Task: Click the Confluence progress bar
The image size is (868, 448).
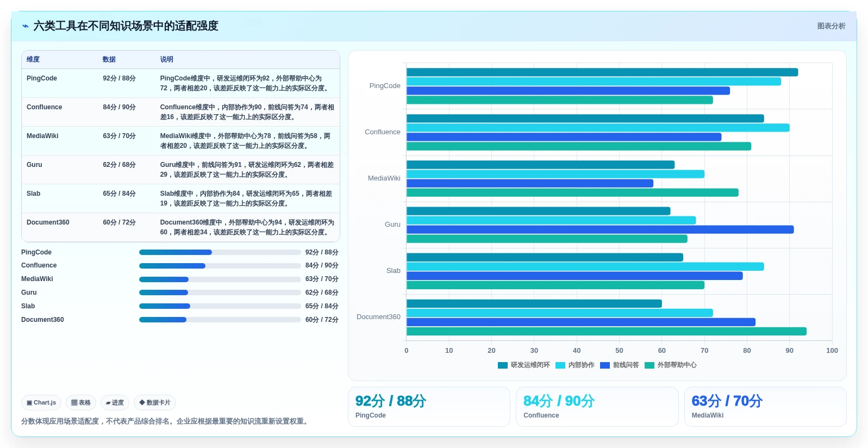Action: 220,266
